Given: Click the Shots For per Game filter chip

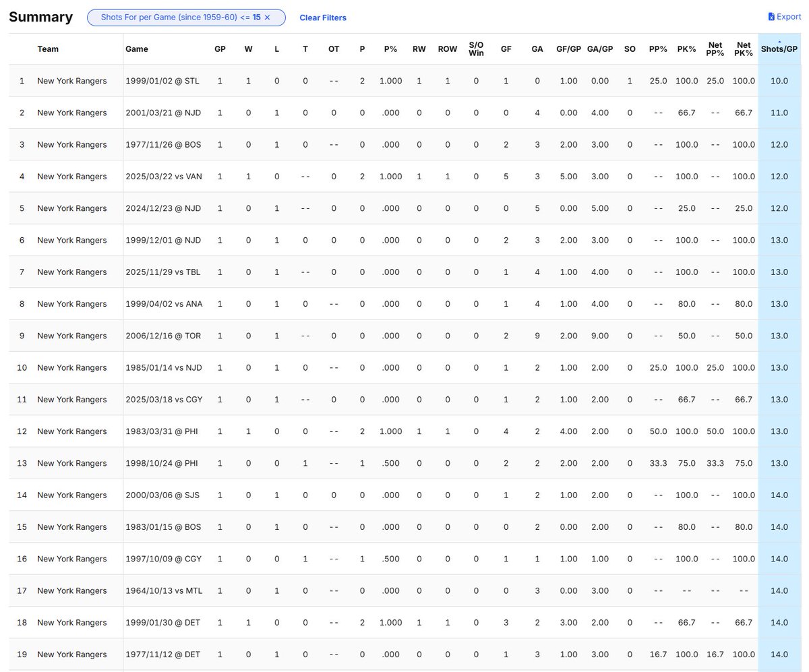Looking at the screenshot, I should click(186, 18).
